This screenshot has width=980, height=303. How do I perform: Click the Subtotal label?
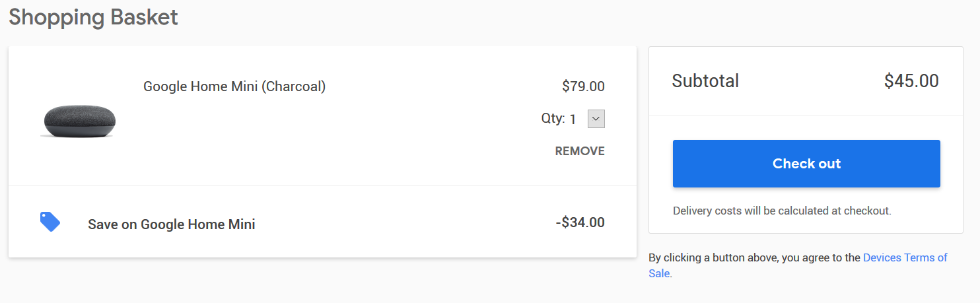(705, 81)
